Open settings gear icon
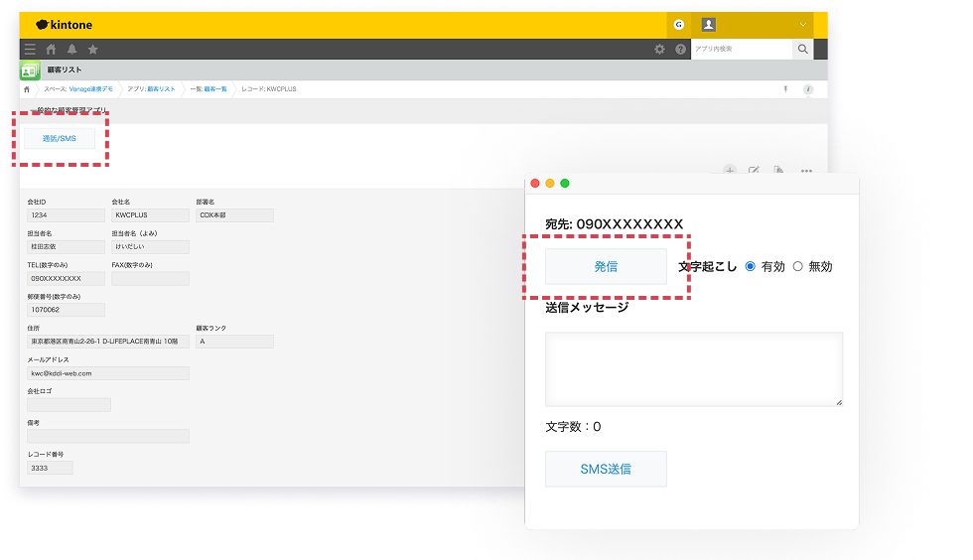This screenshot has height=560, width=973. pyautogui.click(x=659, y=49)
